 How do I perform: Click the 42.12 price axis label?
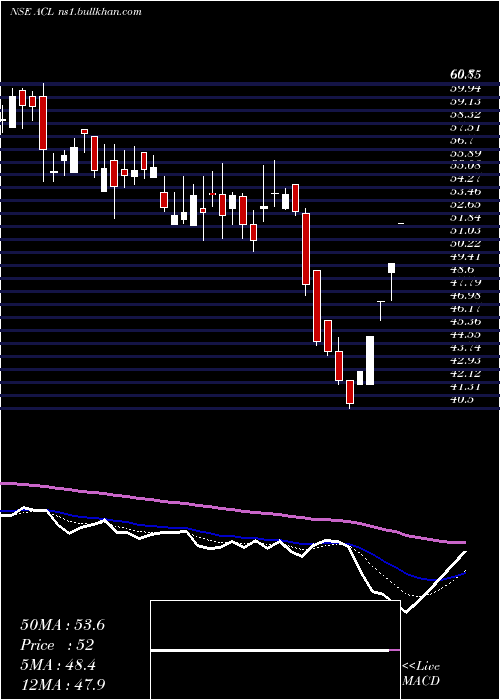465,373
